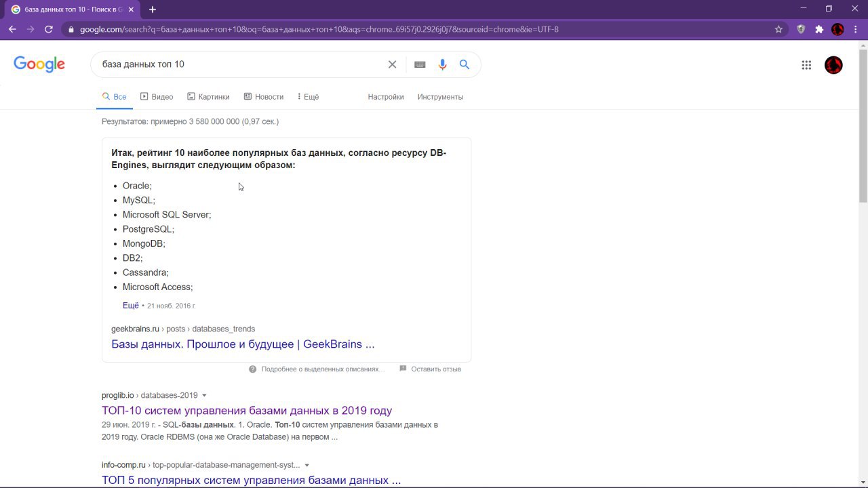Switch to Видео results tab
This screenshot has height=488, width=868.
pos(157,97)
